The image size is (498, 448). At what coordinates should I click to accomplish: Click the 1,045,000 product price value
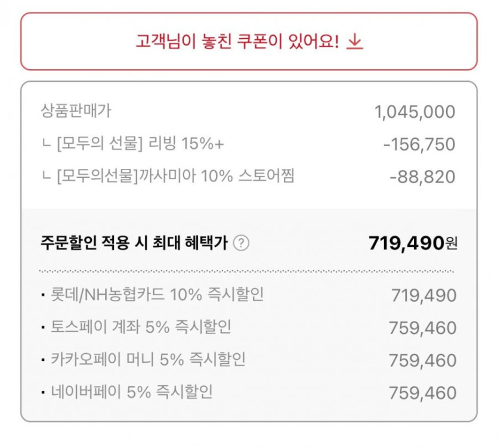pyautogui.click(x=415, y=112)
